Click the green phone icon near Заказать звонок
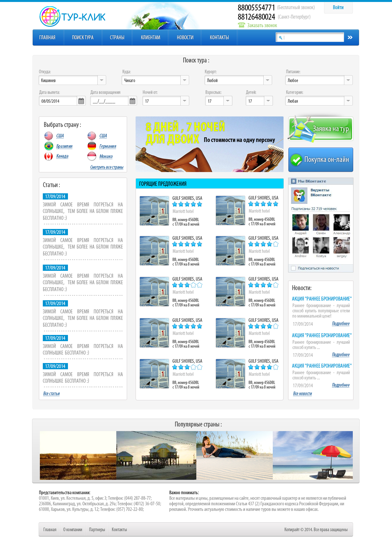Image resolution: width=392 pixels, height=540 pixels. coord(241,25)
